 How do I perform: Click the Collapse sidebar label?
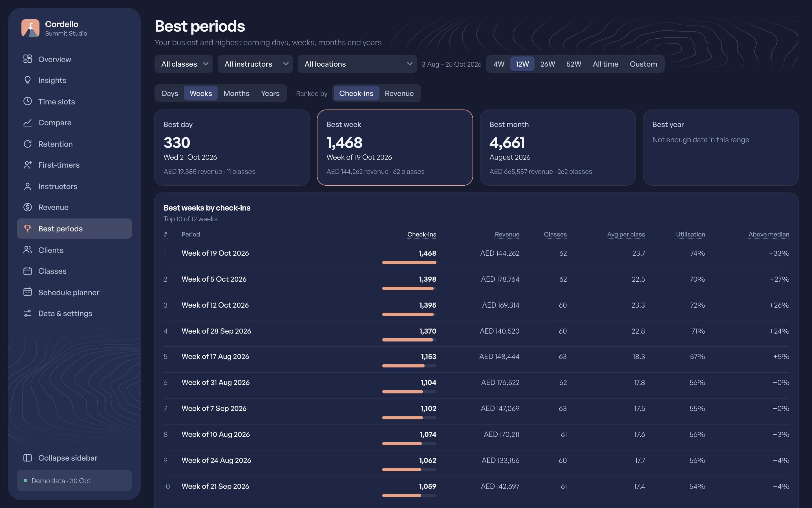point(68,457)
